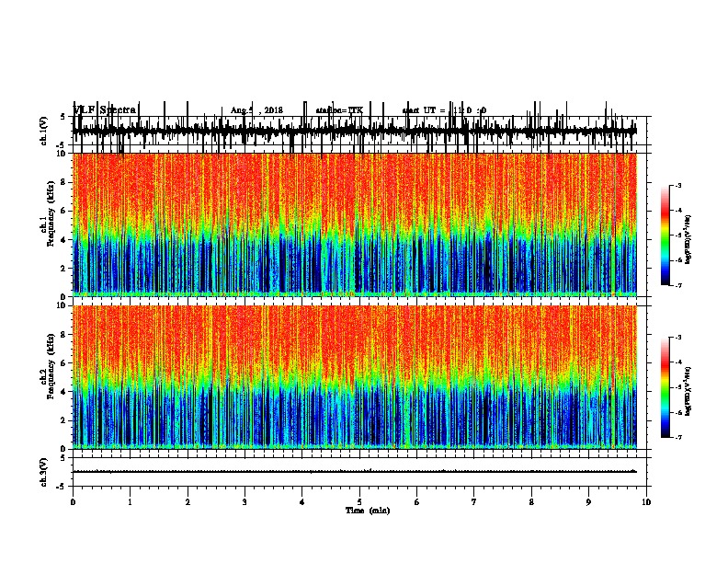Click the ch.1 waveform trace panel
Viewport: 728px width, 563px height.
tap(359, 131)
